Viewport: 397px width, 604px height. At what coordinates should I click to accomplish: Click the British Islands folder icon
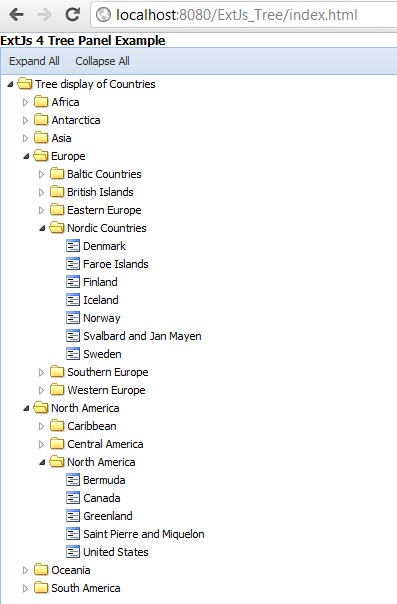(x=57, y=192)
